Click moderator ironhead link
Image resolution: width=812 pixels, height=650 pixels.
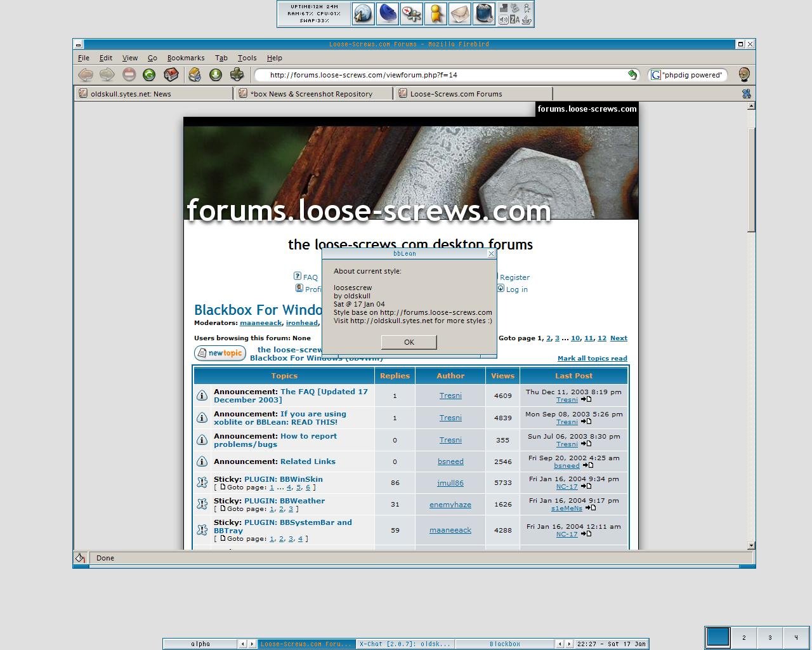click(302, 323)
